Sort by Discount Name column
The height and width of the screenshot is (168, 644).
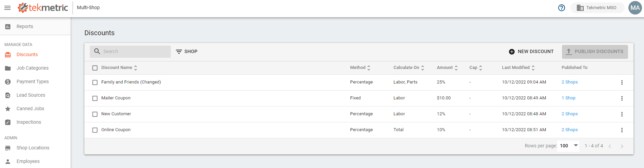119,68
